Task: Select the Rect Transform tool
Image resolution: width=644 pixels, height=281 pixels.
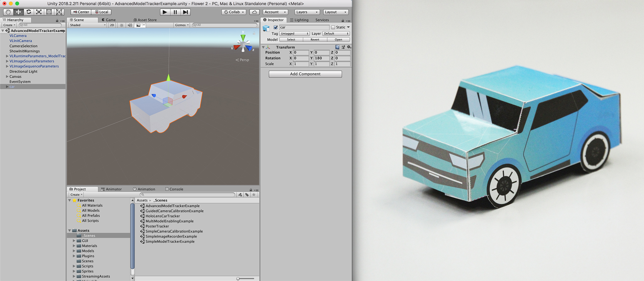Action: (x=49, y=12)
